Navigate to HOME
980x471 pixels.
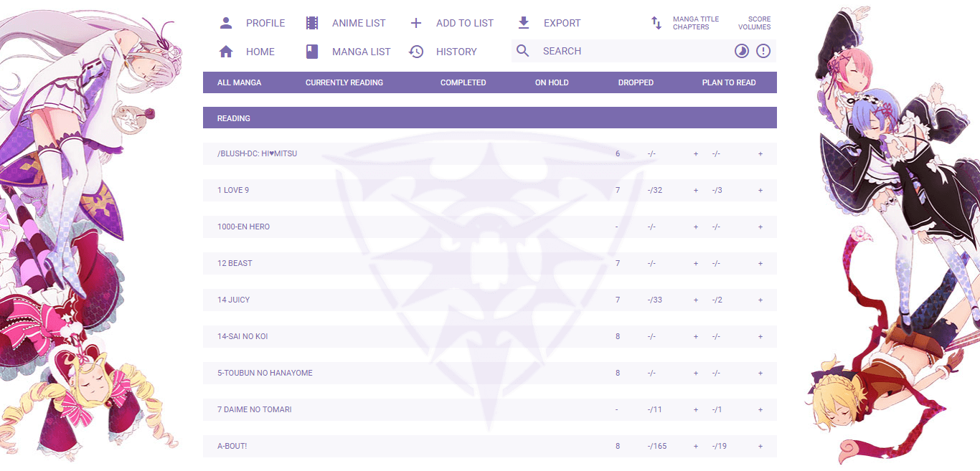[x=260, y=52]
